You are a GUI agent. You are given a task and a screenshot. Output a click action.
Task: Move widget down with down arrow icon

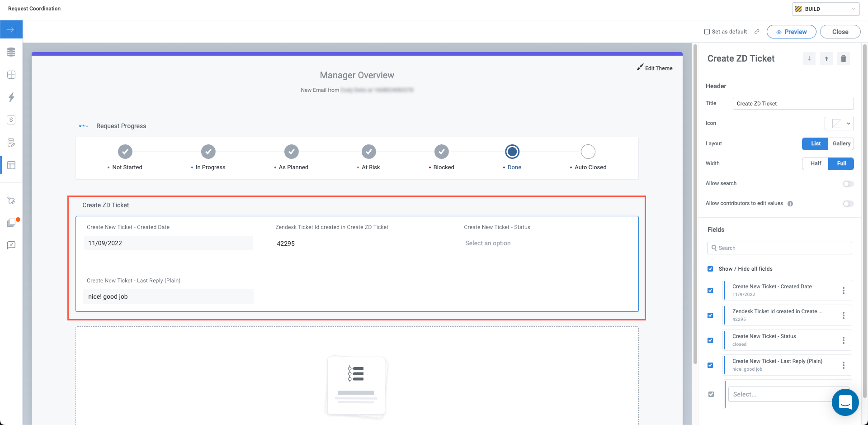pos(809,59)
